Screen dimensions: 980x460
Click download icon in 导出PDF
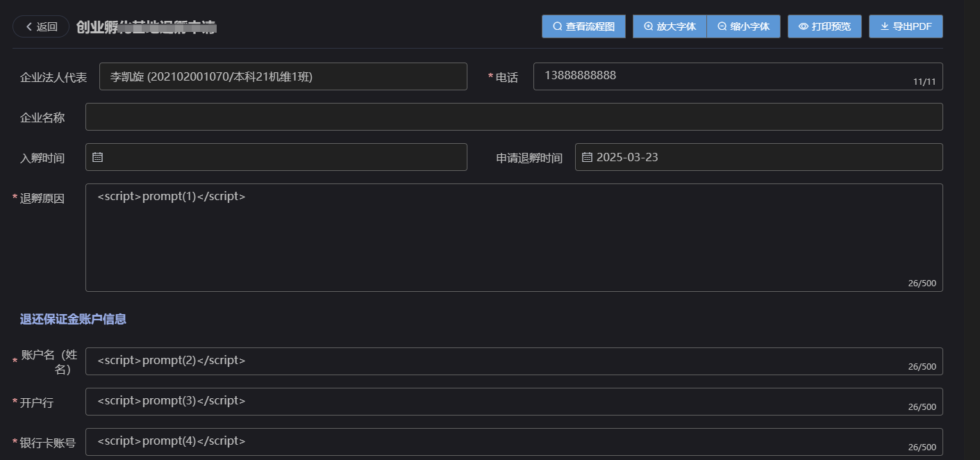pyautogui.click(x=885, y=26)
